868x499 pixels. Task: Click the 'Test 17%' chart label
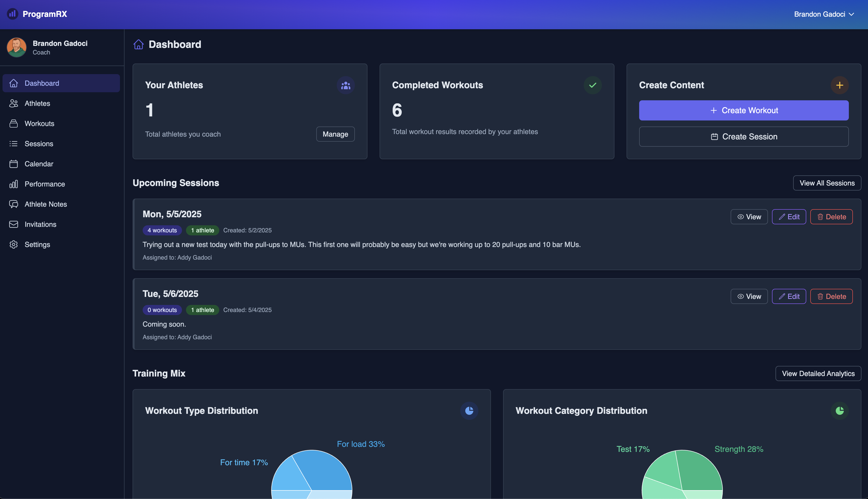pos(633,449)
